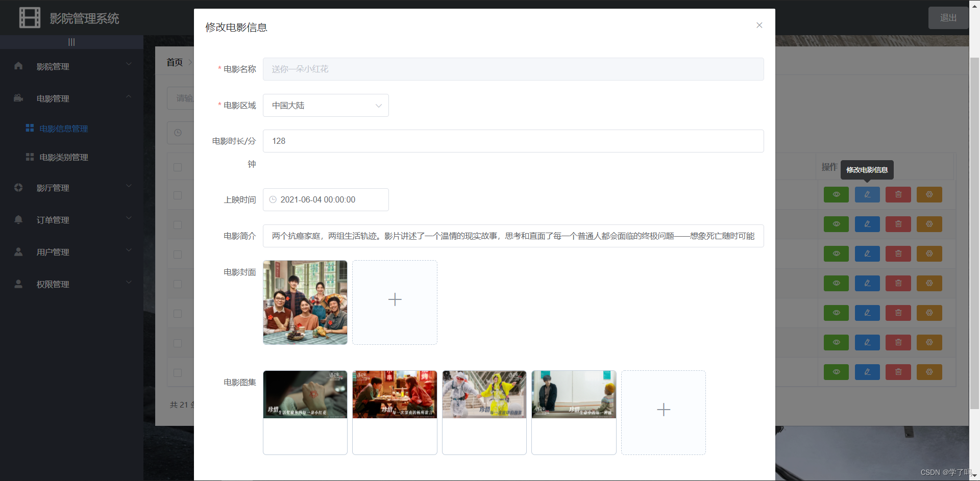Screen dimensions: 980x481
Task: Click the clock icon in 上映时间 field
Action: tap(273, 199)
